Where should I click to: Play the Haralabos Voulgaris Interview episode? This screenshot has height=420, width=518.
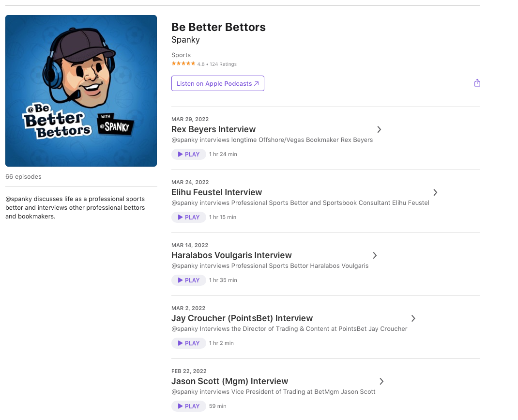click(189, 280)
